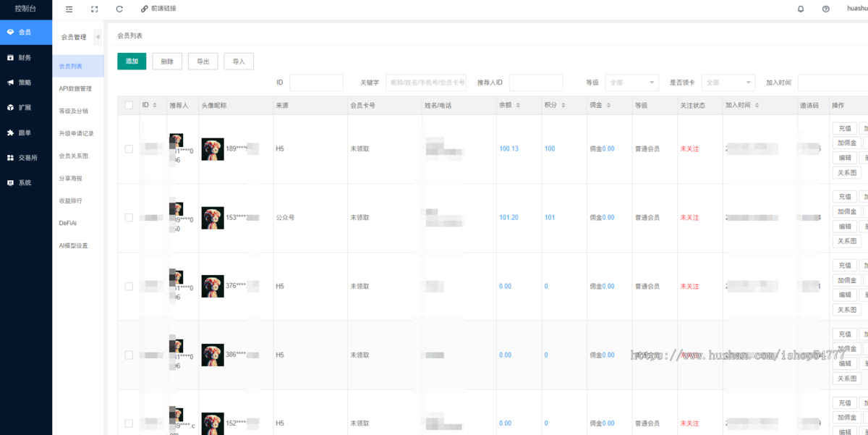The width and height of the screenshot is (868, 435).
Task: Sort table by ID column arrows
Action: (x=155, y=105)
